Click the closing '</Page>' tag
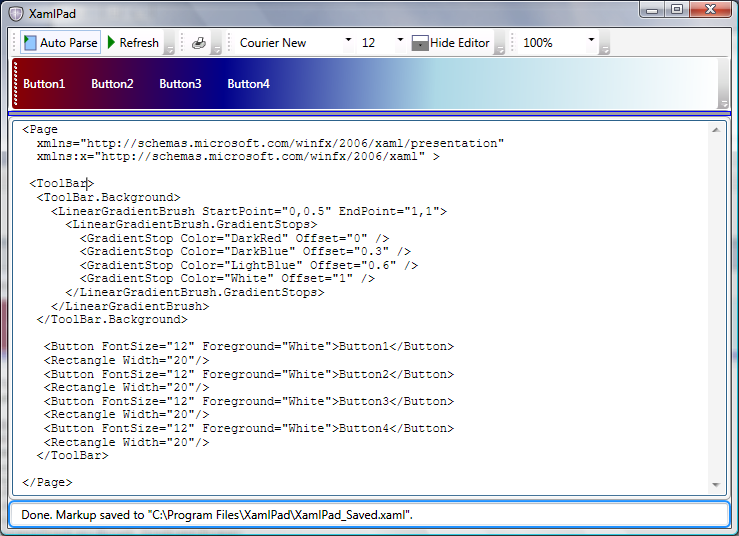The width and height of the screenshot is (739, 536). pyautogui.click(x=47, y=482)
